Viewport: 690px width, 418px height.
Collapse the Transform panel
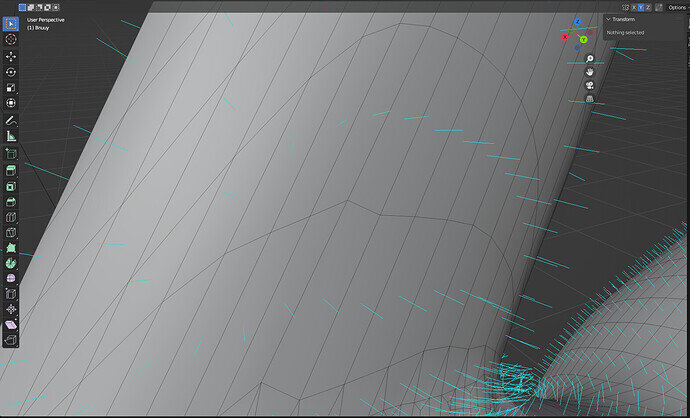[x=608, y=19]
